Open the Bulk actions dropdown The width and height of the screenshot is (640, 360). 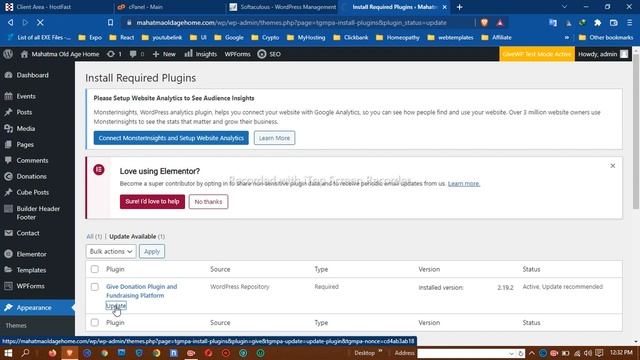pyautogui.click(x=111, y=251)
